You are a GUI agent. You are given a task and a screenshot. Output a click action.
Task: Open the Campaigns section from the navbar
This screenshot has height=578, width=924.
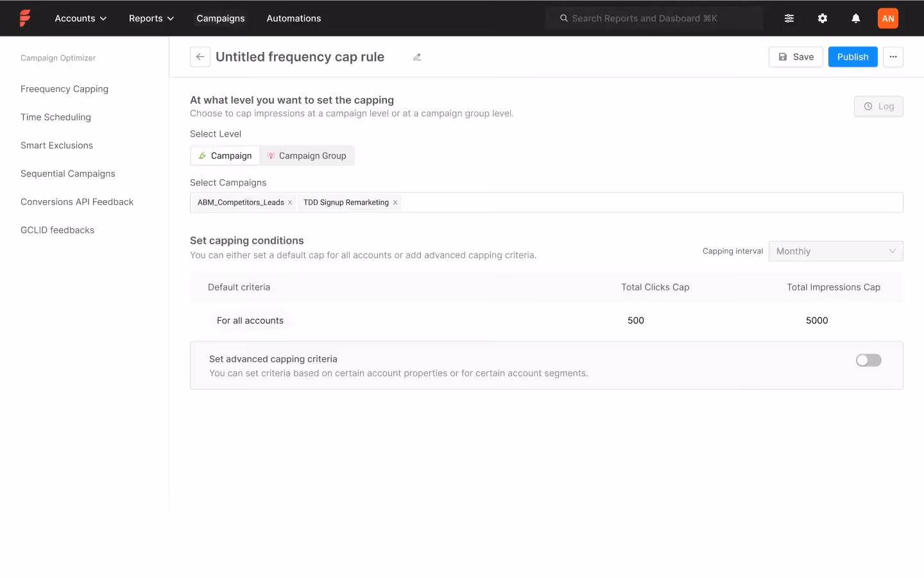[221, 18]
